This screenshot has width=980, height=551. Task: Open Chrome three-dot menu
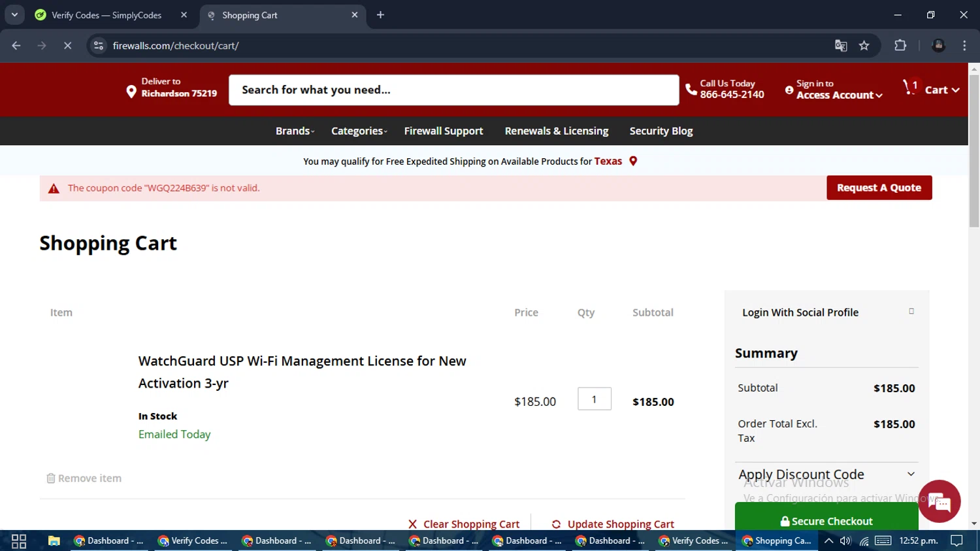tap(964, 46)
